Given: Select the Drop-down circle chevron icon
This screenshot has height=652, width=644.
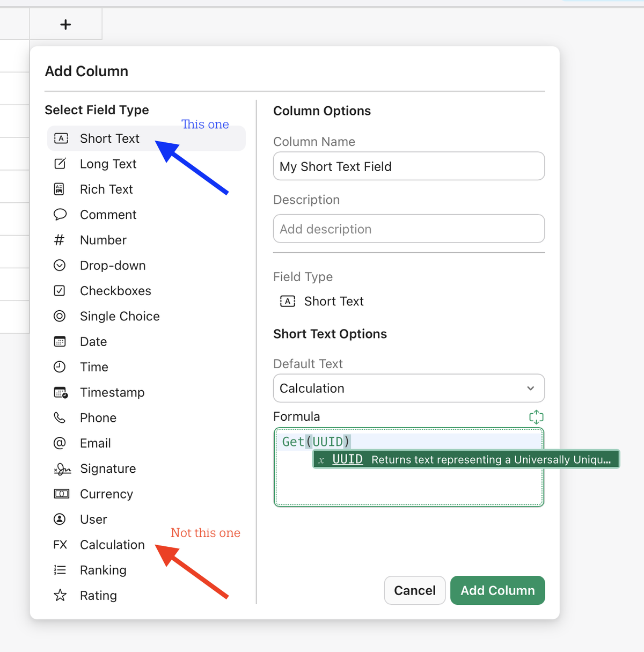Looking at the screenshot, I should click(x=60, y=265).
